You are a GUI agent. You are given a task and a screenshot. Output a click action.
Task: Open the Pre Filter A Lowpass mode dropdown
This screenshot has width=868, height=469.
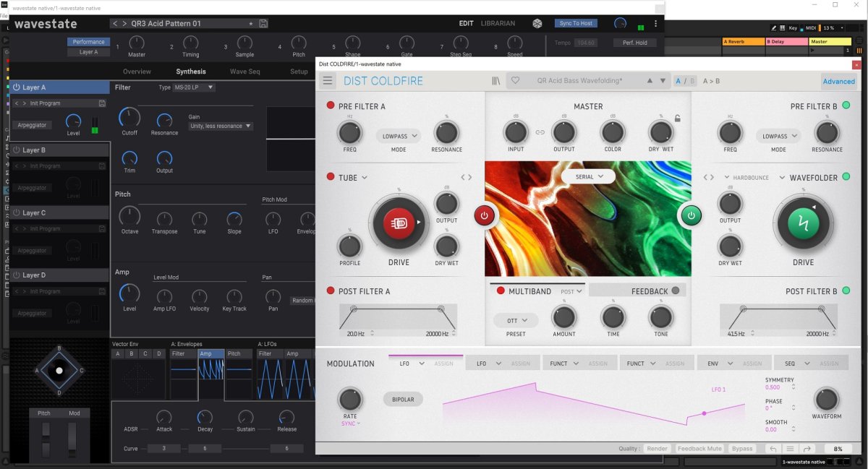[x=400, y=135]
